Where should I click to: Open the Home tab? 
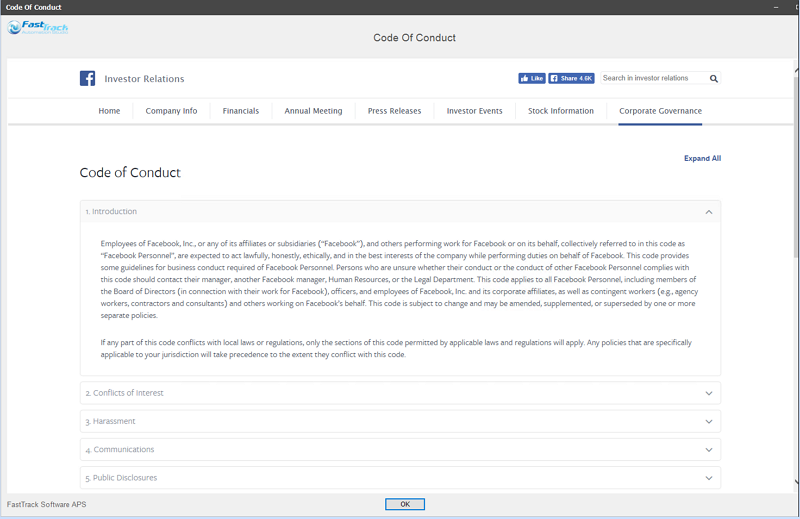click(109, 111)
